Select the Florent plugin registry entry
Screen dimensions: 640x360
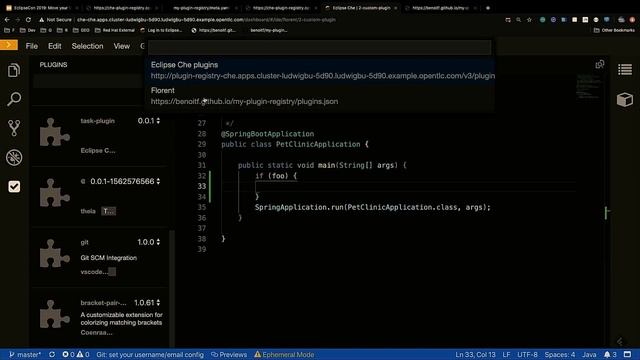(321, 96)
